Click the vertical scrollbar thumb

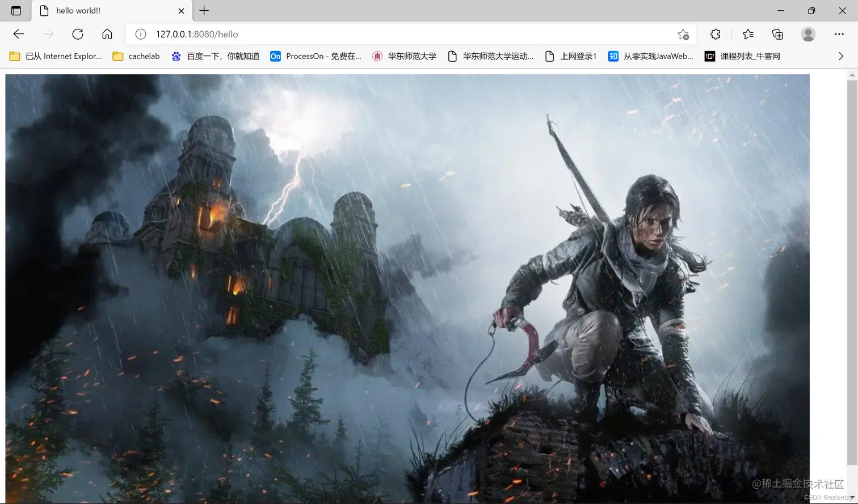(x=852, y=272)
